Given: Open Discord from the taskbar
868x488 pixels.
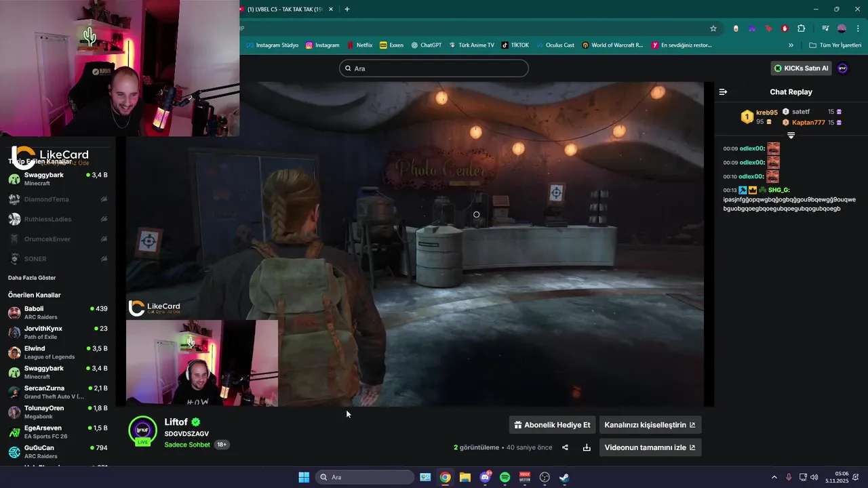Looking at the screenshot, I should click(x=485, y=477).
